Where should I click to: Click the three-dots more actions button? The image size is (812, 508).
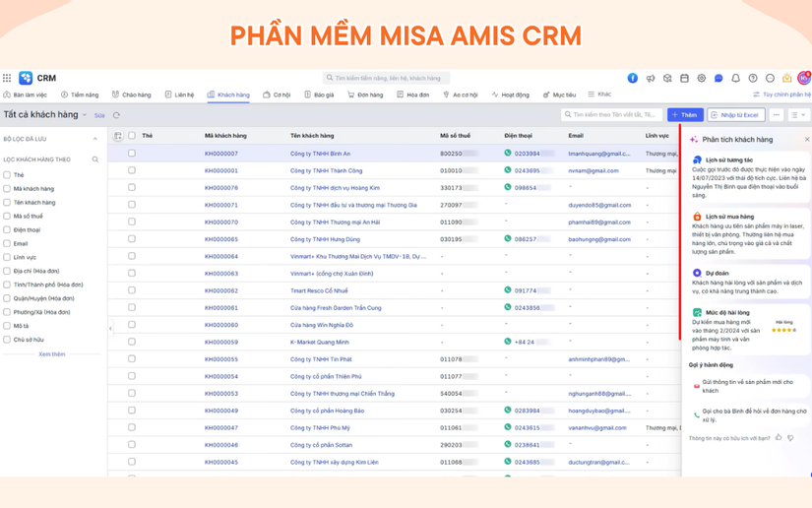click(776, 115)
